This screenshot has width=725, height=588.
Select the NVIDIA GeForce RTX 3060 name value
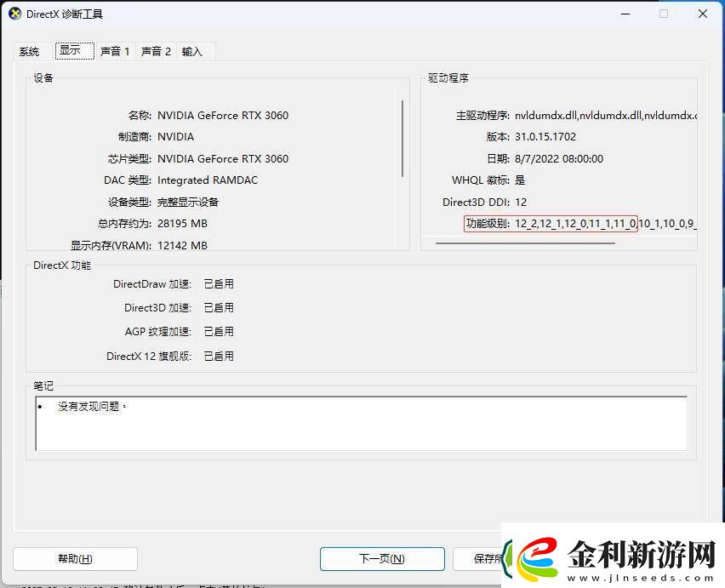(222, 115)
